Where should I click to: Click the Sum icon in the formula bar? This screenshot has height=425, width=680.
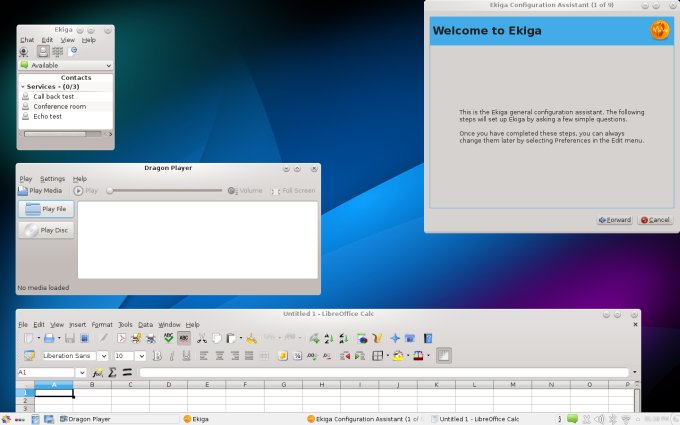click(x=112, y=373)
